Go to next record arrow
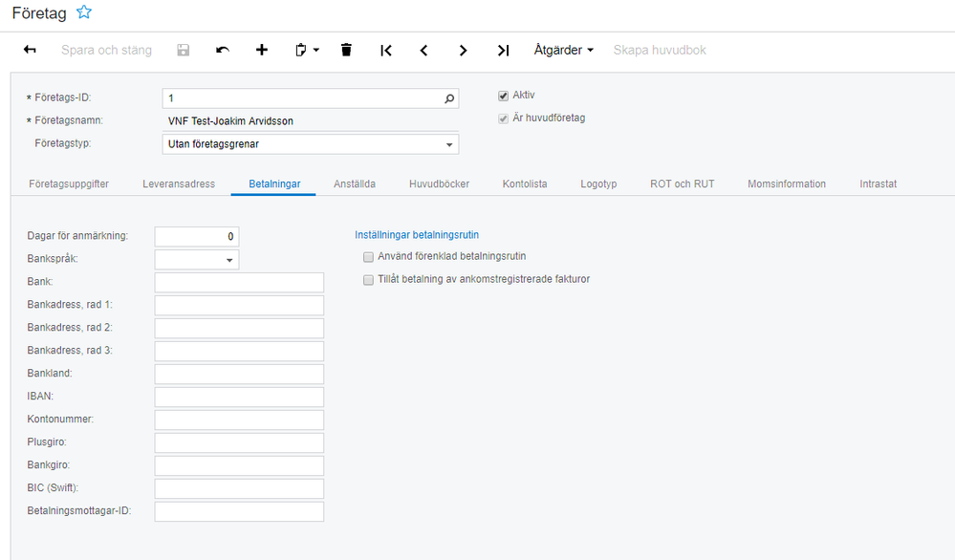 coord(464,50)
